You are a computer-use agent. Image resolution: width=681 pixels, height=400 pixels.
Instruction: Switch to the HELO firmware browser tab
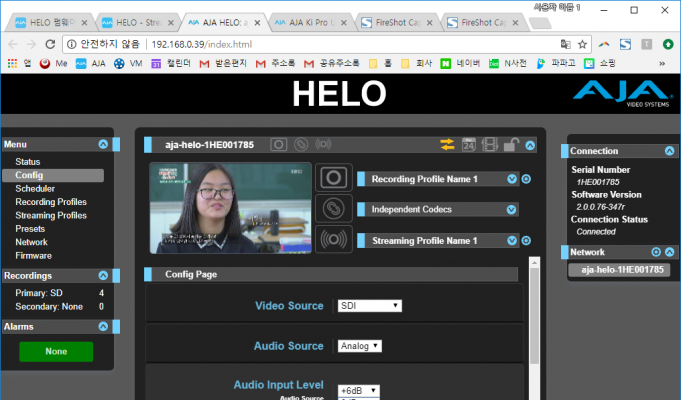[x=51, y=23]
